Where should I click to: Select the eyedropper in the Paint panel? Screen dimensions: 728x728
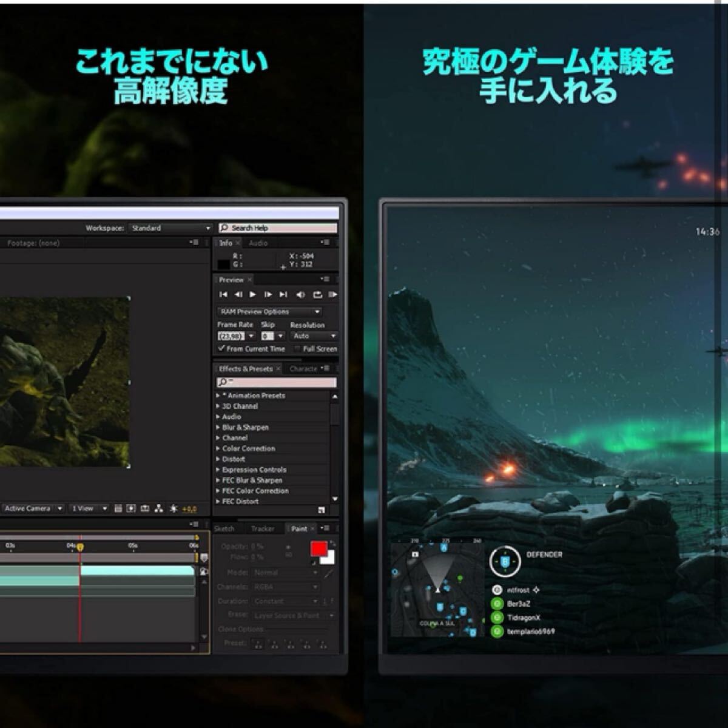(328, 574)
